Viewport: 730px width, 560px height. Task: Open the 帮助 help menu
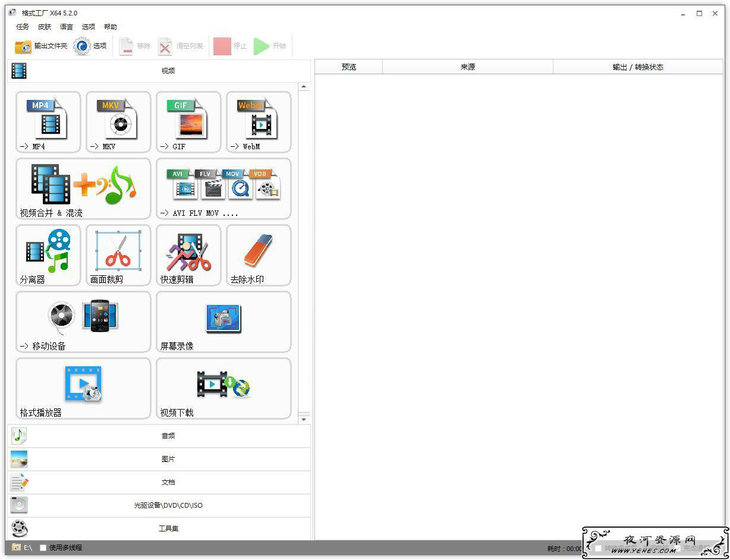111,27
